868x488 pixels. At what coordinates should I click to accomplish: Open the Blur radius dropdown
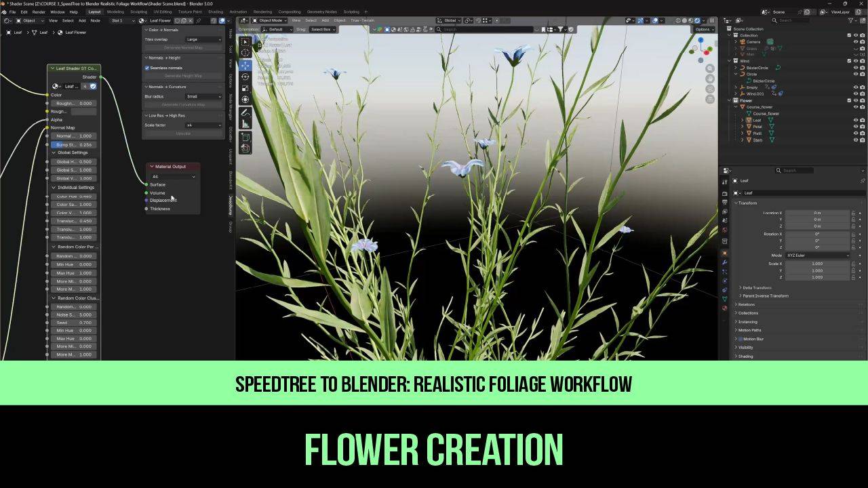(203, 96)
